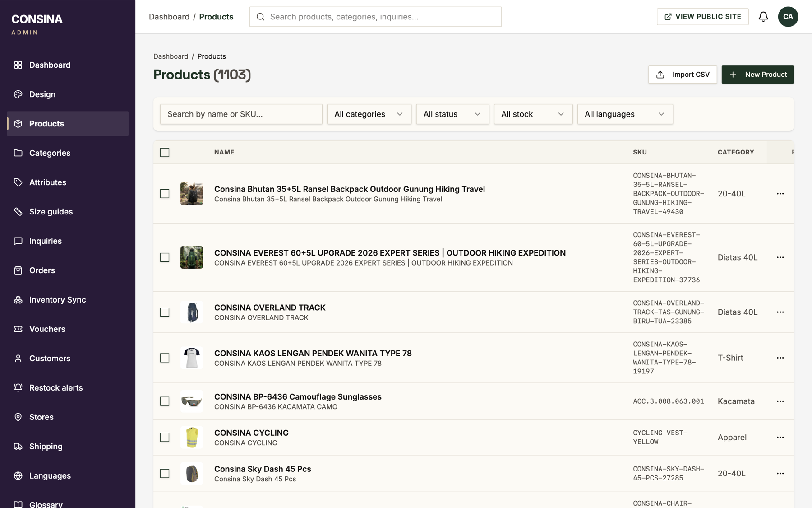Screen dimensions: 812x508
Task: Click the Attributes tag icon
Action: (x=18, y=182)
